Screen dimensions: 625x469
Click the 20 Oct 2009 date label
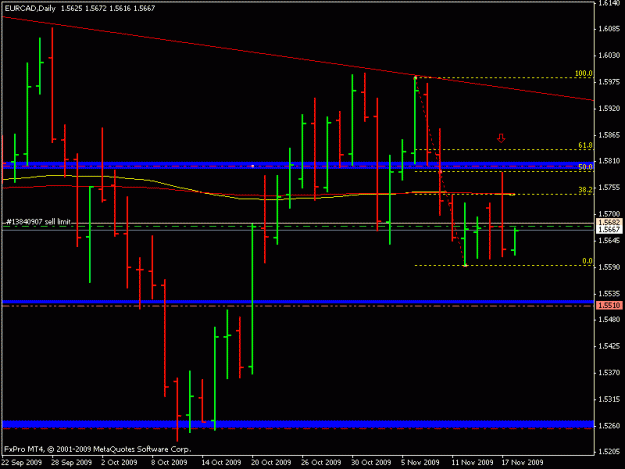(x=271, y=462)
